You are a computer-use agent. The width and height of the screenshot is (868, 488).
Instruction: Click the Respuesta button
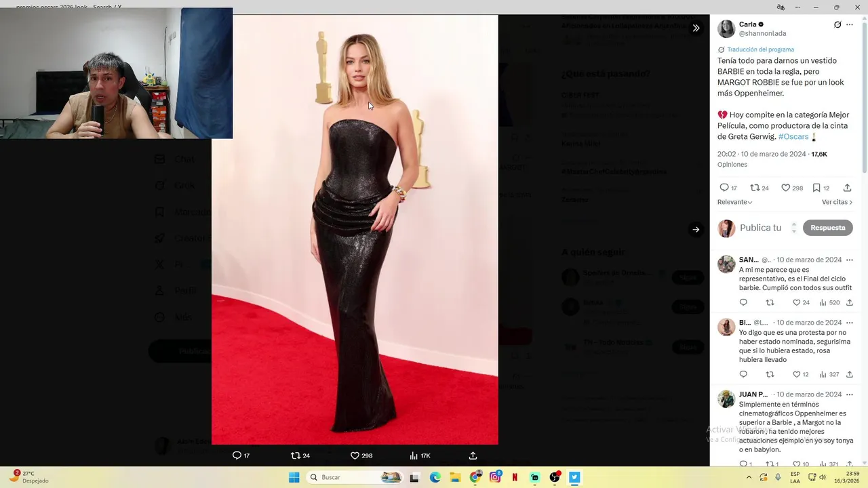tap(828, 228)
